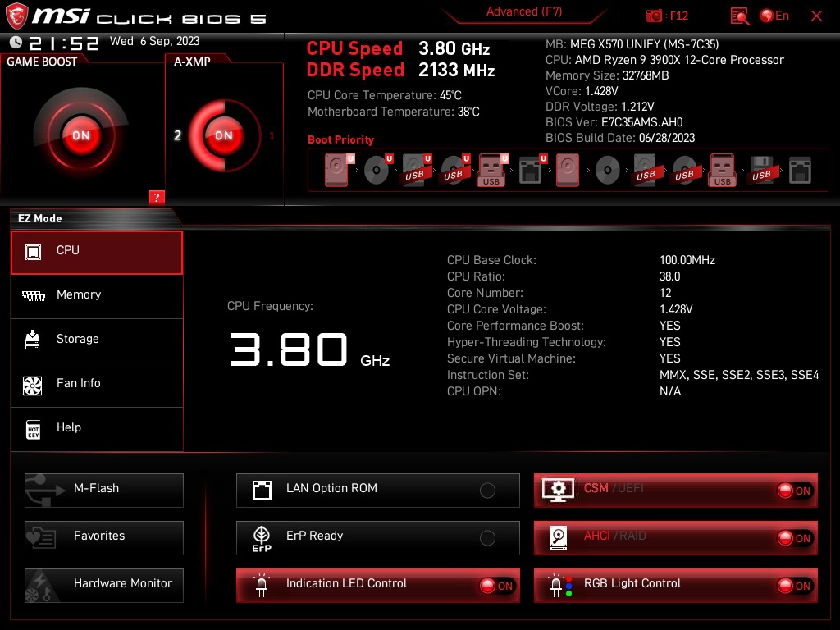
Task: Click the CPU Speed 3.80 GHz value
Action: [x=454, y=48]
